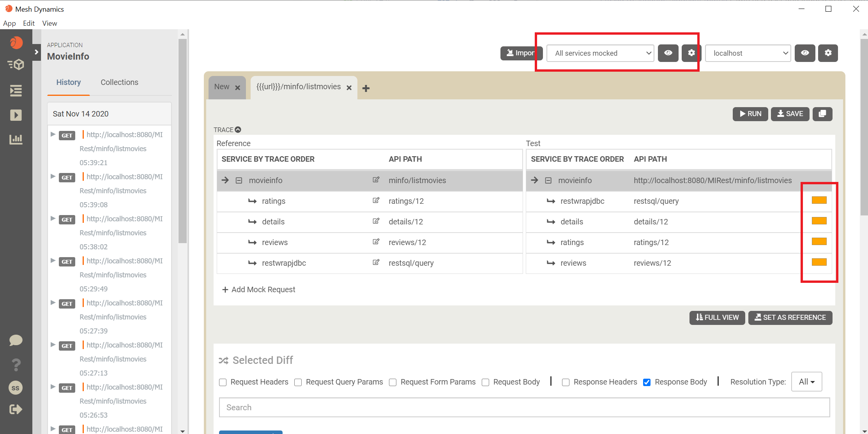Enable Request Query Params checkbox
The image size is (868, 434).
pos(298,382)
